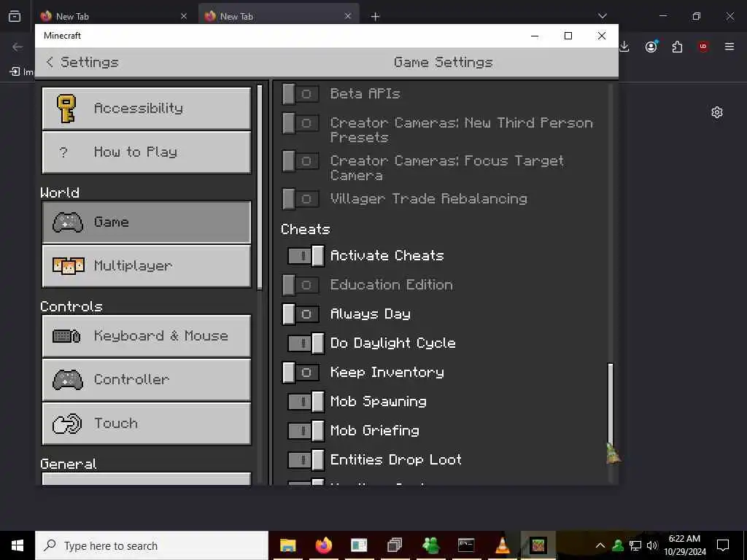Select the Game settings tab
The width and height of the screenshot is (747, 560).
(146, 222)
